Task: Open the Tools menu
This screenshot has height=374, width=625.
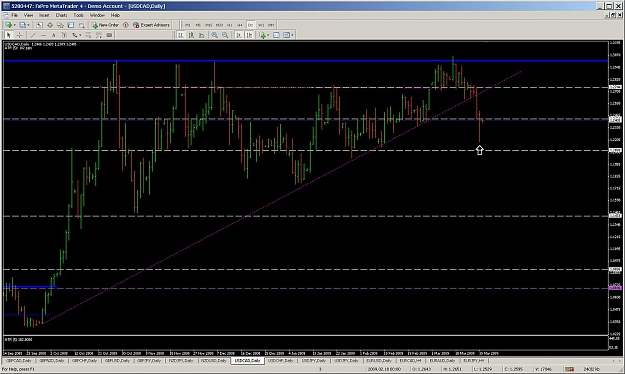Action: tap(79, 15)
